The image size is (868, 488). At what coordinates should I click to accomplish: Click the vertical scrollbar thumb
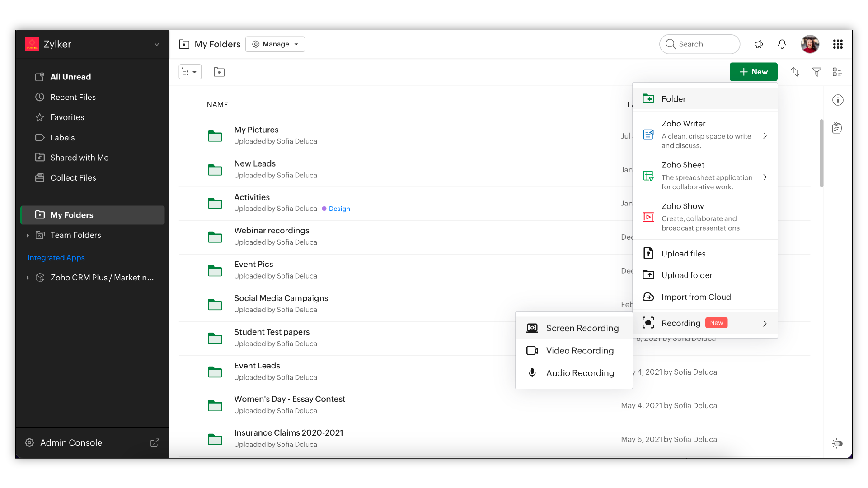point(821,153)
